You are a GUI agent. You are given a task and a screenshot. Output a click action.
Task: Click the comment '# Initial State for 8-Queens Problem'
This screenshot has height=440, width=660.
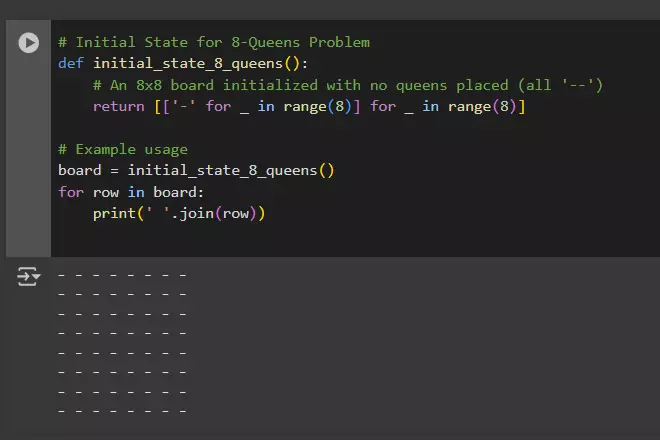click(214, 43)
